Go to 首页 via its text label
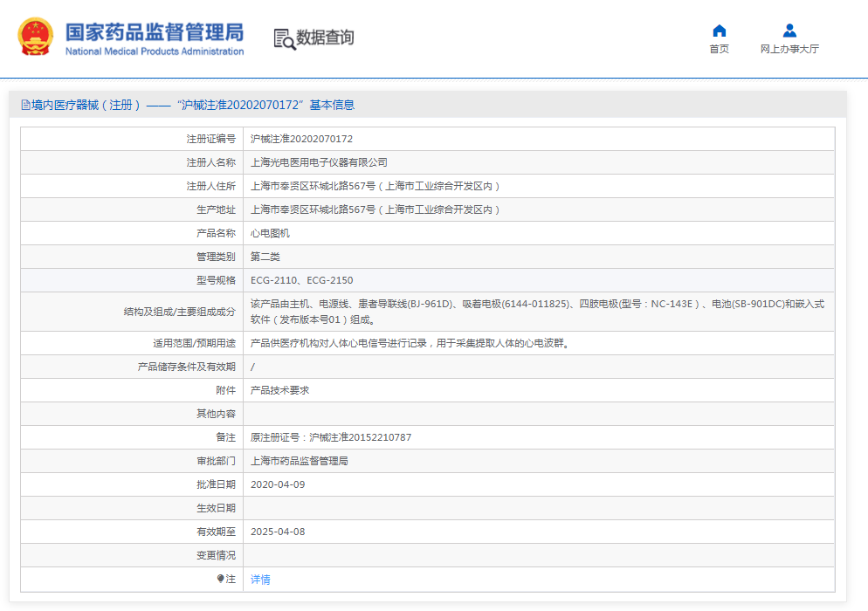868x611 pixels. [x=719, y=50]
